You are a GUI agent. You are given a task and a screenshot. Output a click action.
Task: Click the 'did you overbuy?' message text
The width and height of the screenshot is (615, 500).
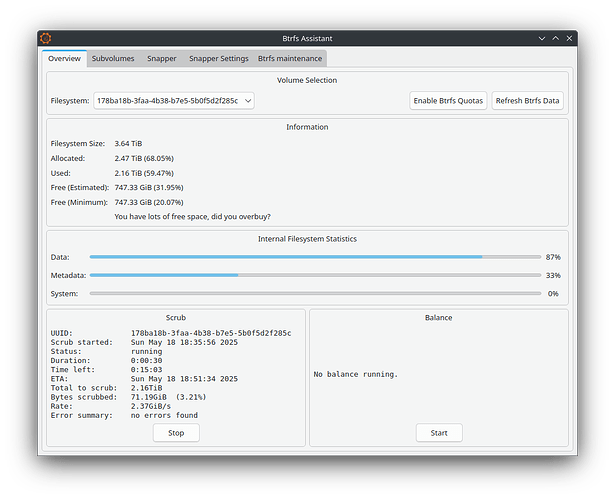pyautogui.click(x=192, y=216)
